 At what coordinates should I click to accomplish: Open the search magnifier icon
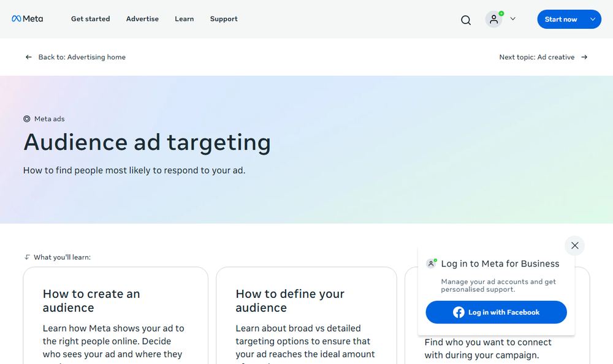click(466, 20)
